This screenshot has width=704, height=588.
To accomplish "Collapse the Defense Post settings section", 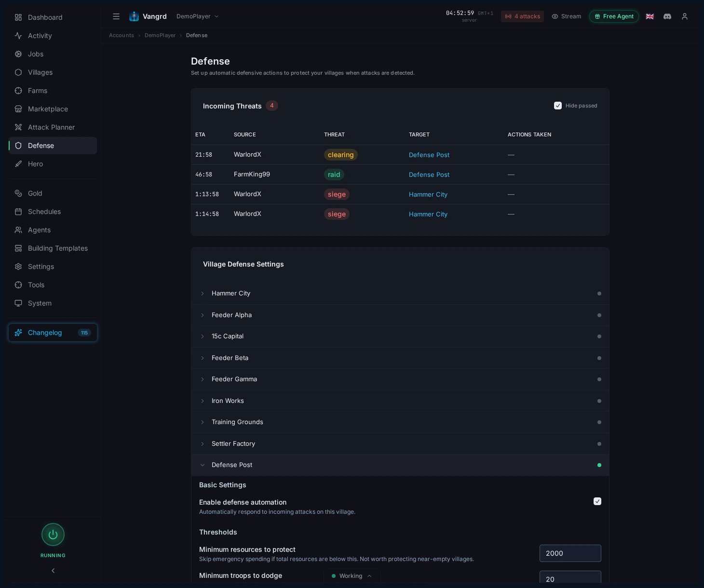I will 203,465.
